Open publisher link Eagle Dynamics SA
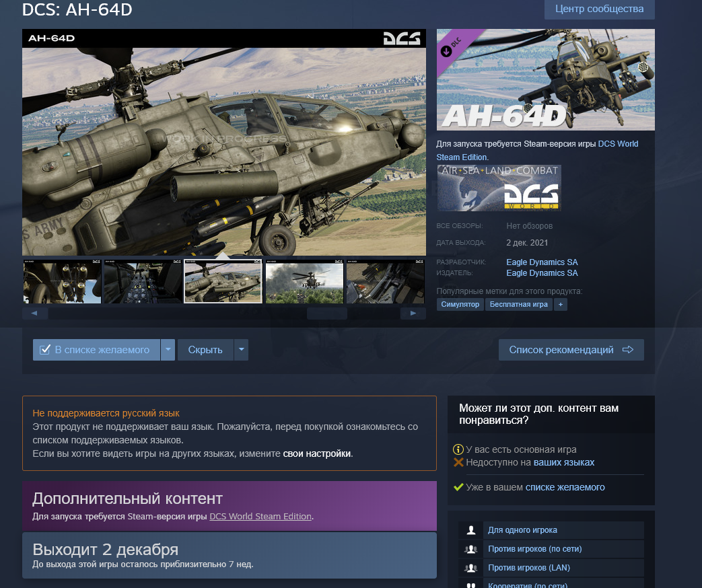This screenshot has width=702, height=588. click(x=542, y=273)
